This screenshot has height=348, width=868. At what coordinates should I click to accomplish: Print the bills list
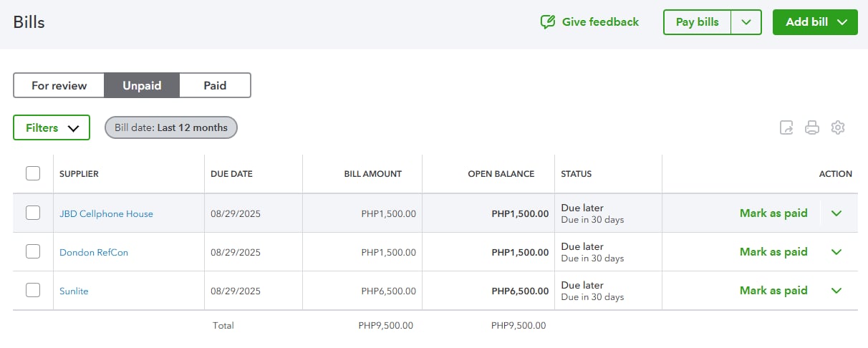812,128
